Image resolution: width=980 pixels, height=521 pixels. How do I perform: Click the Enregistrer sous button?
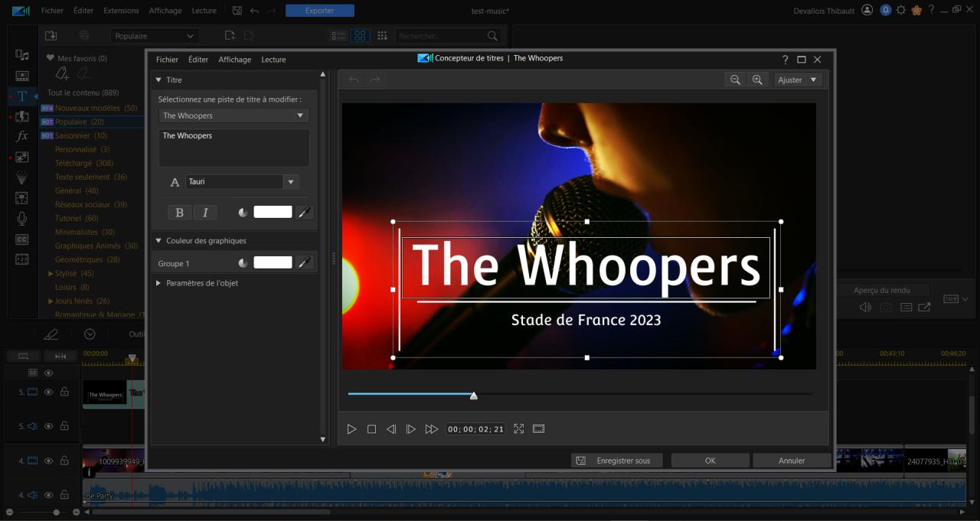point(618,461)
